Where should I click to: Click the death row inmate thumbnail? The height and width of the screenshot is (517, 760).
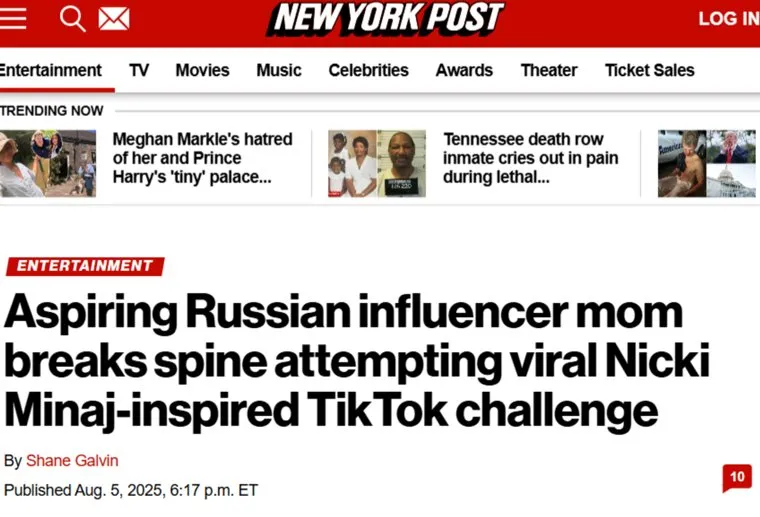[377, 163]
